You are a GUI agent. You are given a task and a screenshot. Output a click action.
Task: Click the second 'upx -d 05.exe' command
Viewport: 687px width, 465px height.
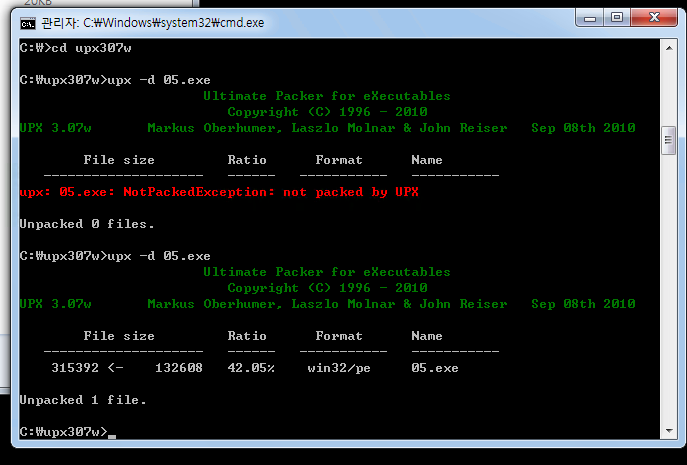(159, 256)
